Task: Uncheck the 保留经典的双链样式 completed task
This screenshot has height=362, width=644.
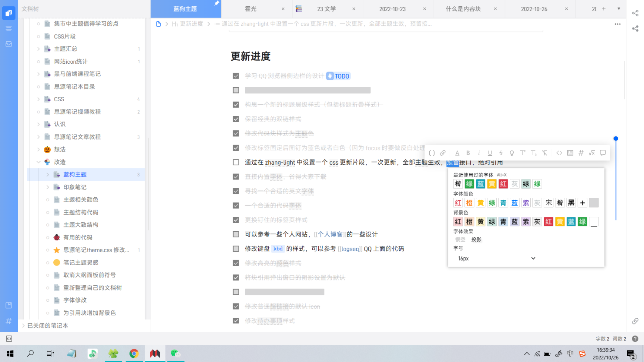Action: [x=236, y=119]
